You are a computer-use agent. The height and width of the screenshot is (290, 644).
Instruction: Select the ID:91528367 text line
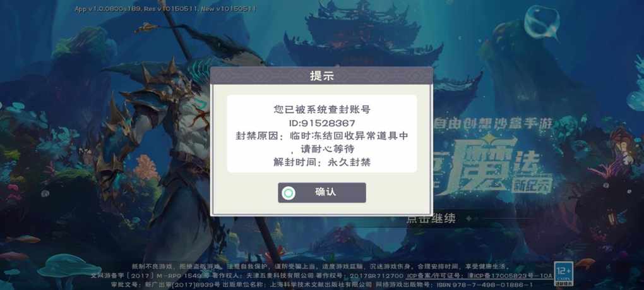pyautogui.click(x=321, y=123)
